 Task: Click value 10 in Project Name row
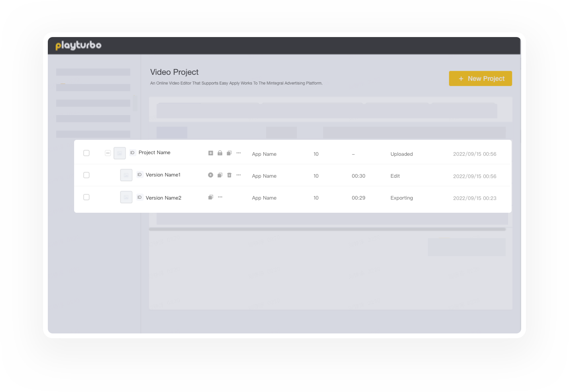point(316,154)
